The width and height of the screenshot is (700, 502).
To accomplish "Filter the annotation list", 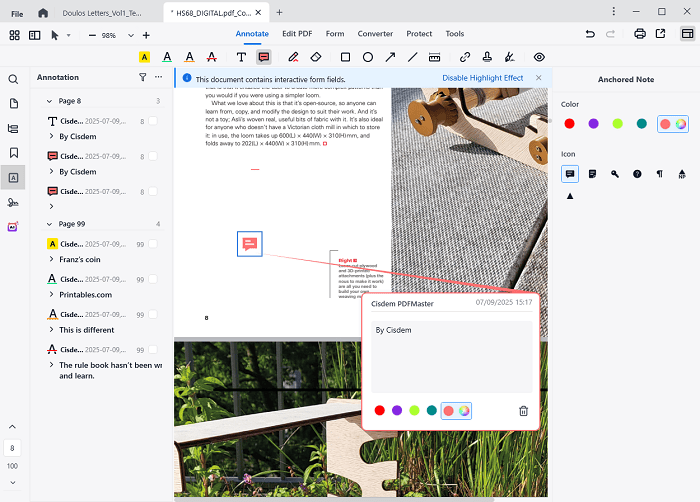I will click(142, 77).
